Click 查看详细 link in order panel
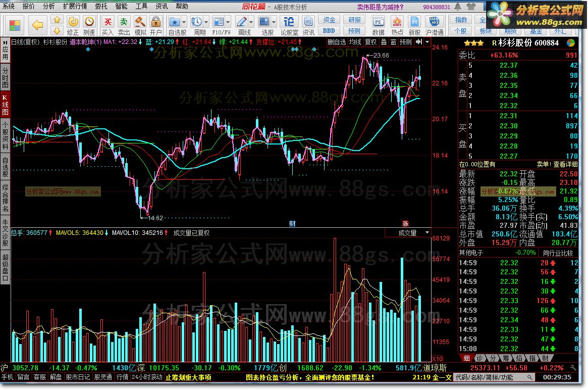Screen dimensions: 588x390 (x=565, y=164)
